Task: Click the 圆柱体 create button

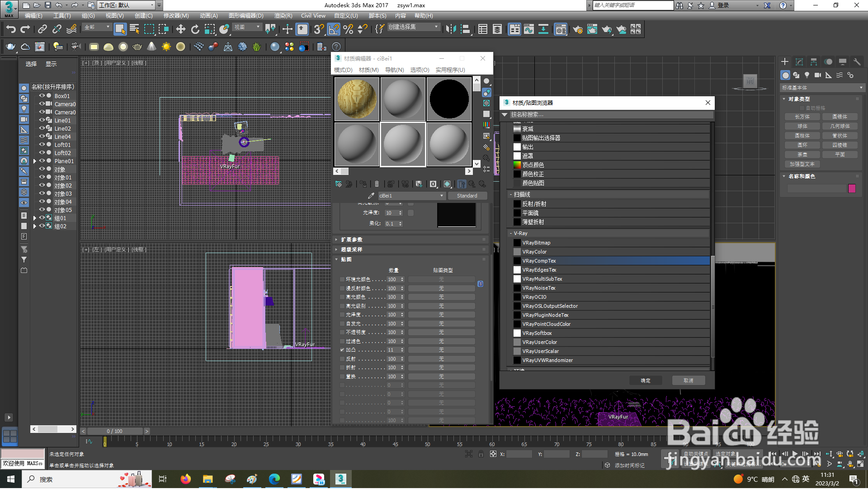Action: tap(802, 136)
